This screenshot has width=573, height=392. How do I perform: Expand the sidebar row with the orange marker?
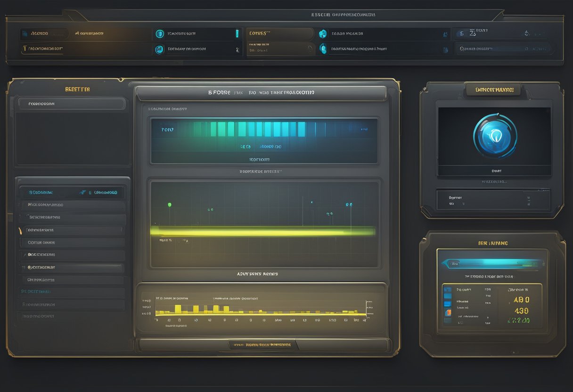coord(72,230)
